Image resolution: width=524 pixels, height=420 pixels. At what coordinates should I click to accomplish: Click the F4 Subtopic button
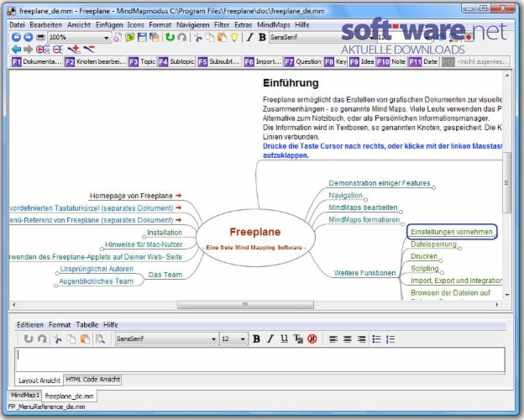176,61
